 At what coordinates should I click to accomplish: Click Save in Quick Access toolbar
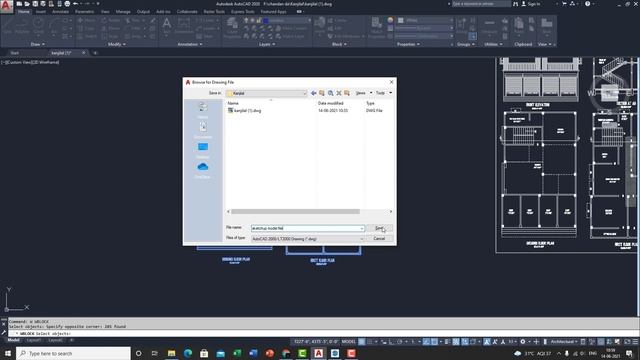coord(35,4)
